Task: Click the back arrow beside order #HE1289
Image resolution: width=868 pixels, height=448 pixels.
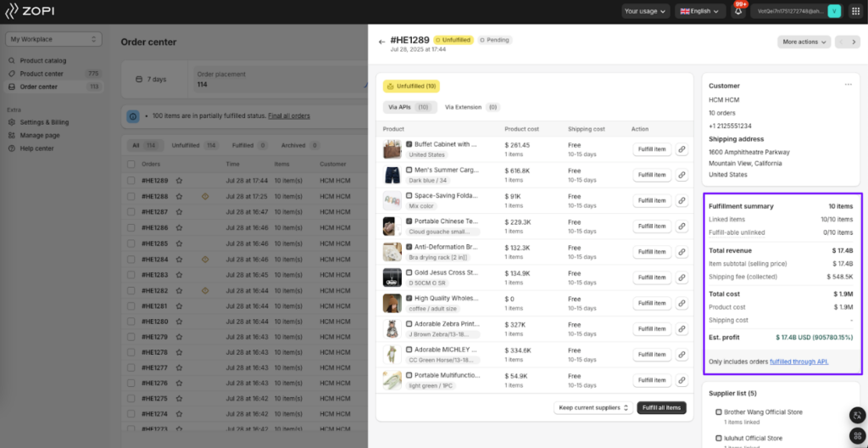Action: (382, 42)
